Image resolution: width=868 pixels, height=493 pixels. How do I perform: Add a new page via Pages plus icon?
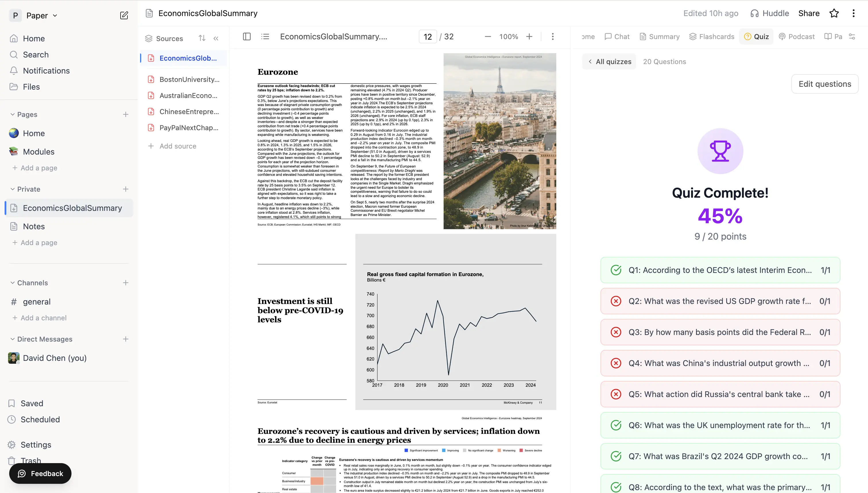[125, 114]
